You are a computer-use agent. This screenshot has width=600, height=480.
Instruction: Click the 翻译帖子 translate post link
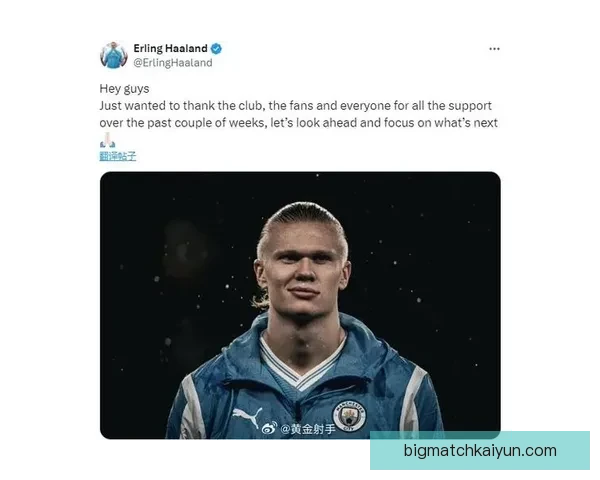117,156
